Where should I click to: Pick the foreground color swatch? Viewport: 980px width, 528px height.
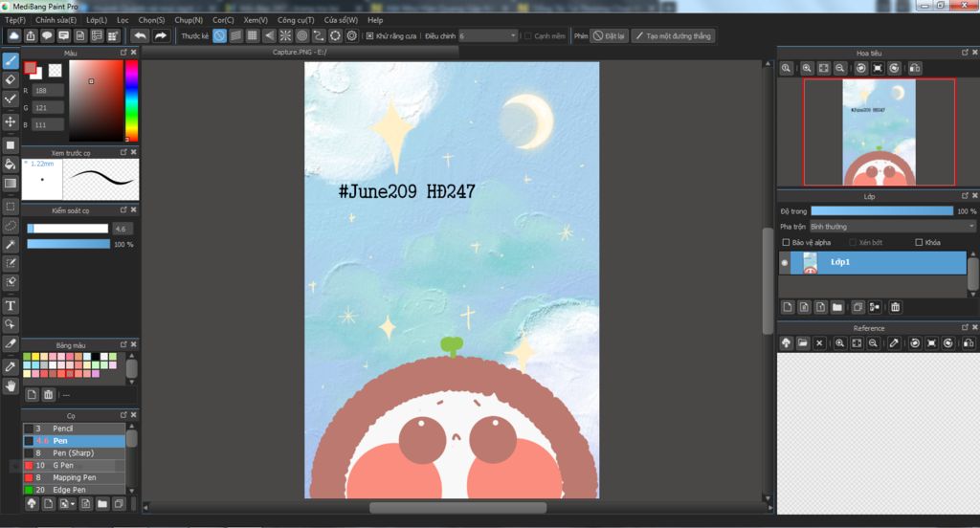coord(30,68)
